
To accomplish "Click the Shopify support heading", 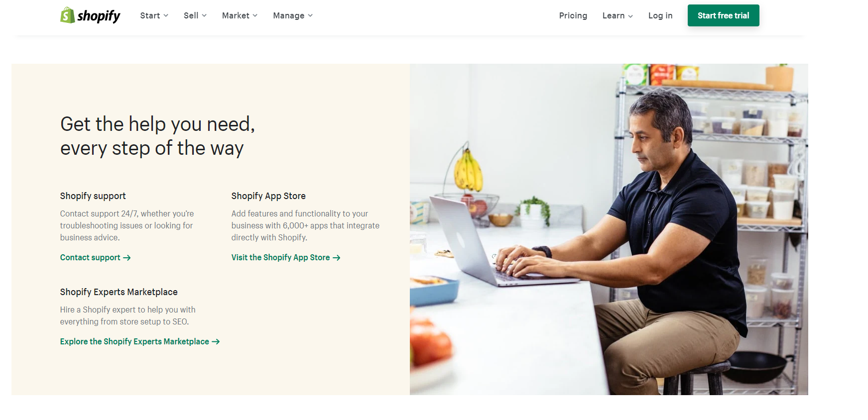I will click(93, 196).
